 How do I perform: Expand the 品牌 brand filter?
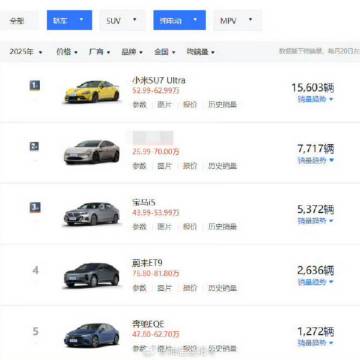tap(132, 52)
